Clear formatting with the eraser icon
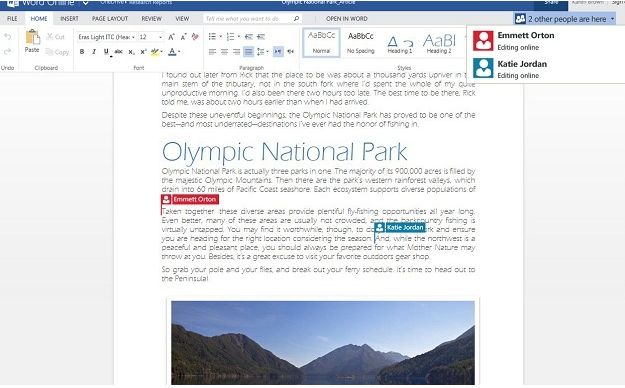The height and width of the screenshot is (388, 625). coord(195,37)
